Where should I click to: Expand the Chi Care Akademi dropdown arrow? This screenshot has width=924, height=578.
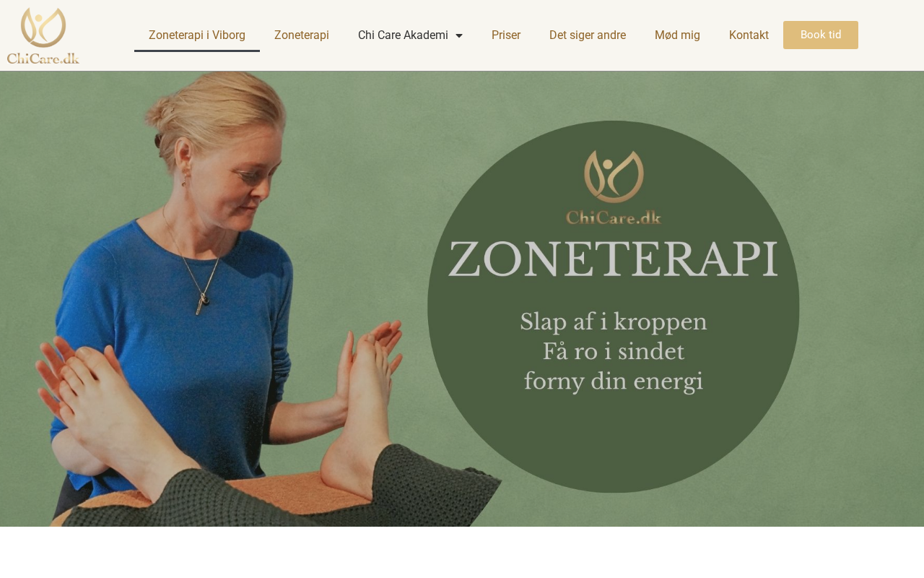coord(459,35)
